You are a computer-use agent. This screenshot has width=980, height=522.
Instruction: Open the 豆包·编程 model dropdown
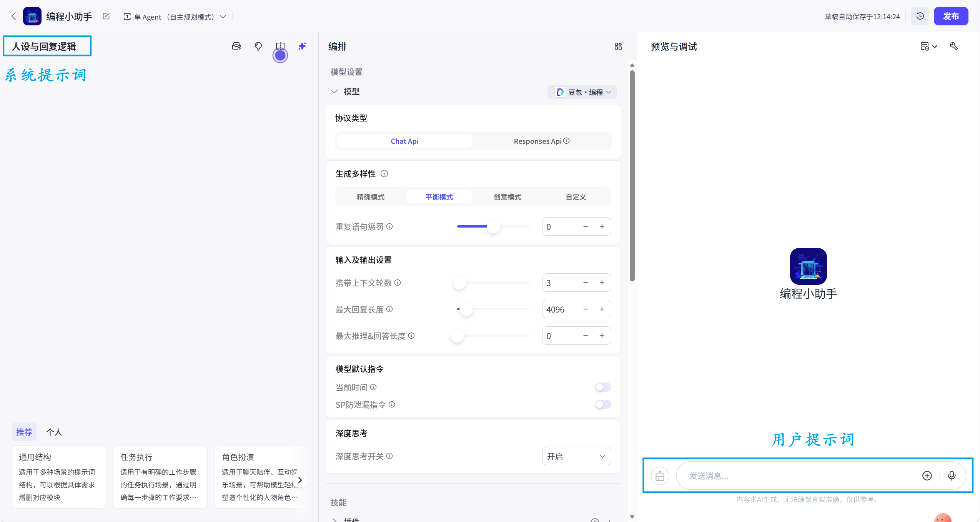582,92
